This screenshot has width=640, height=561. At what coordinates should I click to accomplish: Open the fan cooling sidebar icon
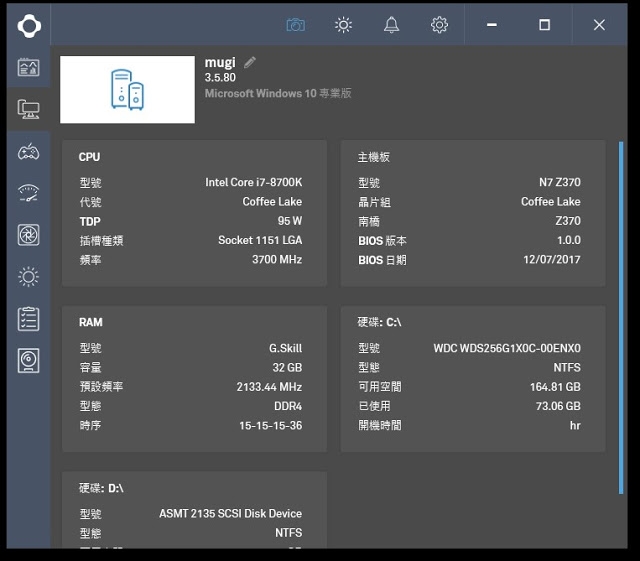point(29,235)
